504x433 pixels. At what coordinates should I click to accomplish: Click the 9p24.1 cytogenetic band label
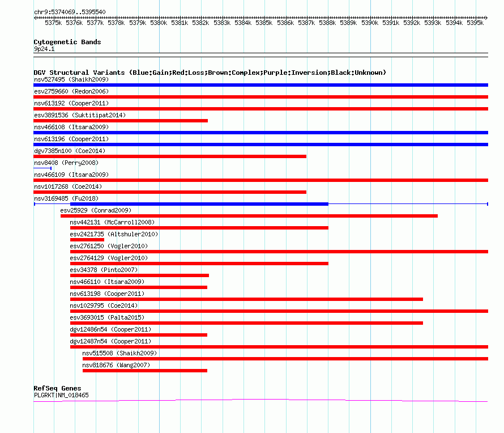[x=44, y=49]
